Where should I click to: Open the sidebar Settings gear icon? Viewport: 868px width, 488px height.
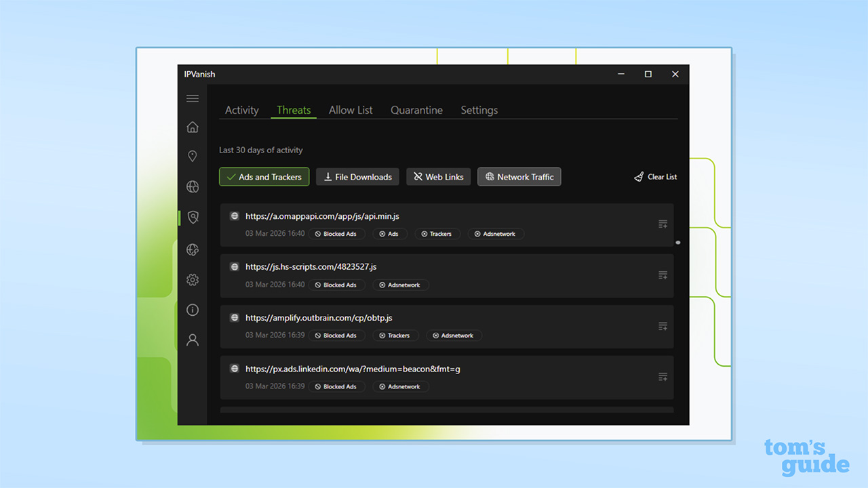click(193, 279)
